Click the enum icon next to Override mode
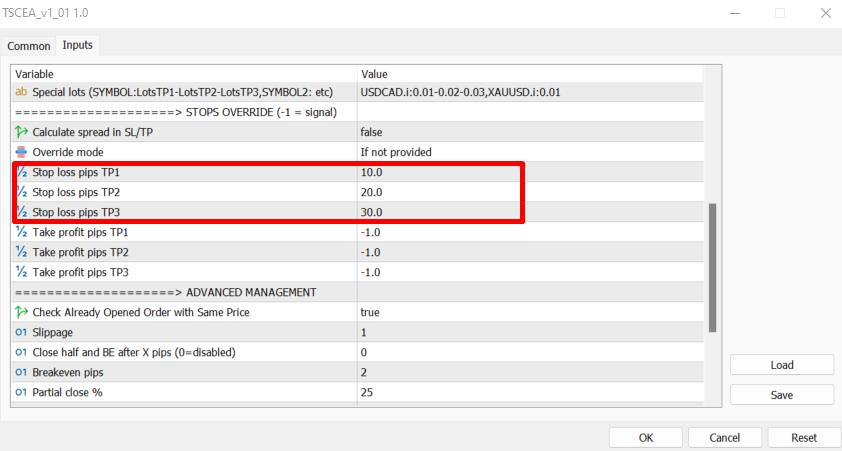The height and width of the screenshot is (451, 842). point(21,152)
